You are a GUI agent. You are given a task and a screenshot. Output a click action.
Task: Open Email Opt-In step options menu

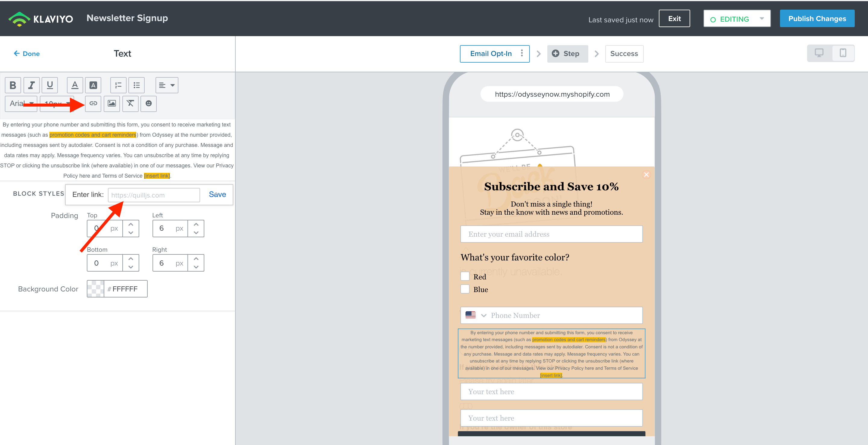click(x=522, y=53)
